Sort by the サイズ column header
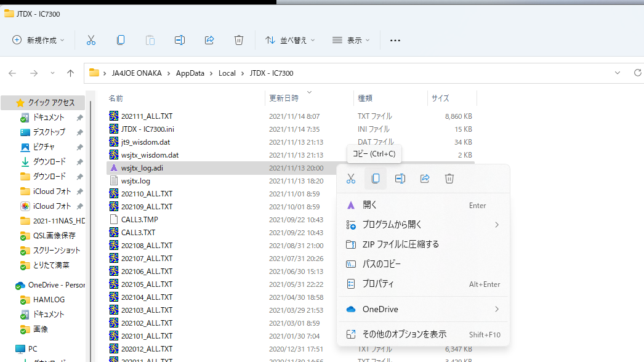 (440, 99)
